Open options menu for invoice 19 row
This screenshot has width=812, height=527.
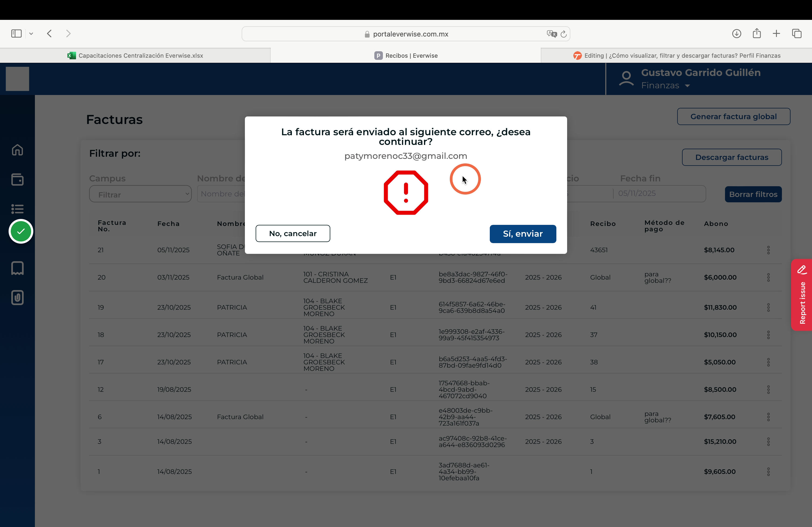(x=768, y=308)
